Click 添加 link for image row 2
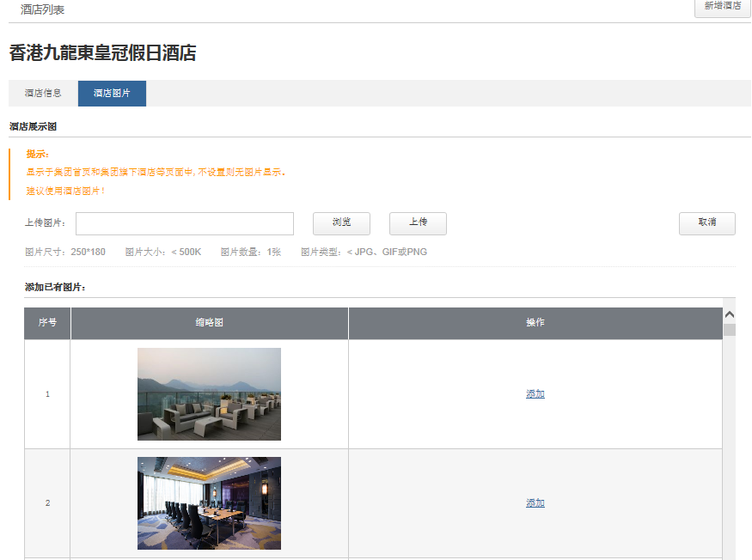Image resolution: width=752 pixels, height=560 pixels. coord(535,503)
